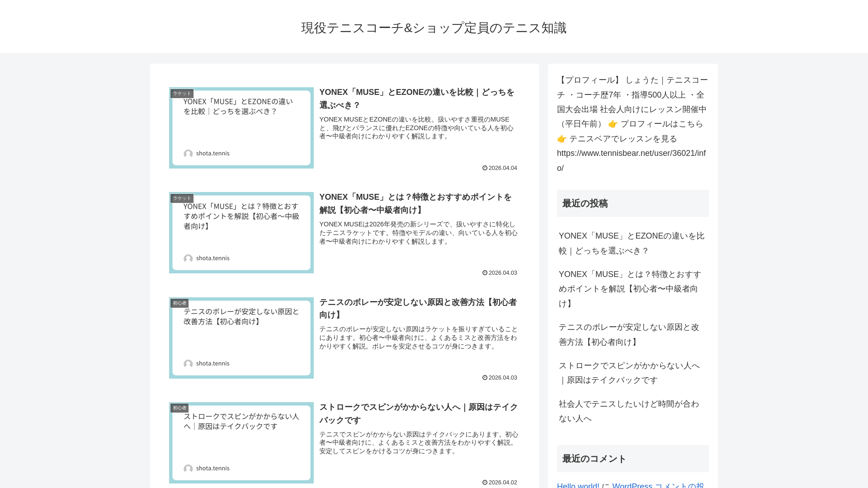Click the clock icon beside date 2026.04.04
868x488 pixels.
coord(485,168)
